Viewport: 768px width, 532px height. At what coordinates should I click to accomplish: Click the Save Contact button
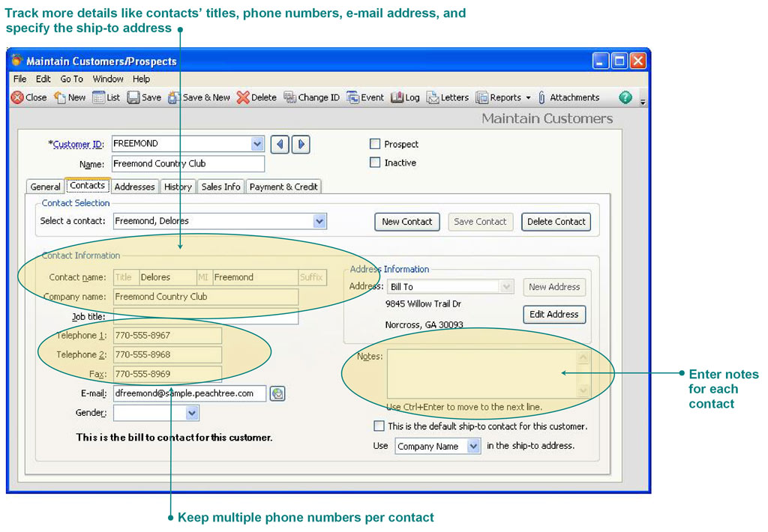coord(480,222)
